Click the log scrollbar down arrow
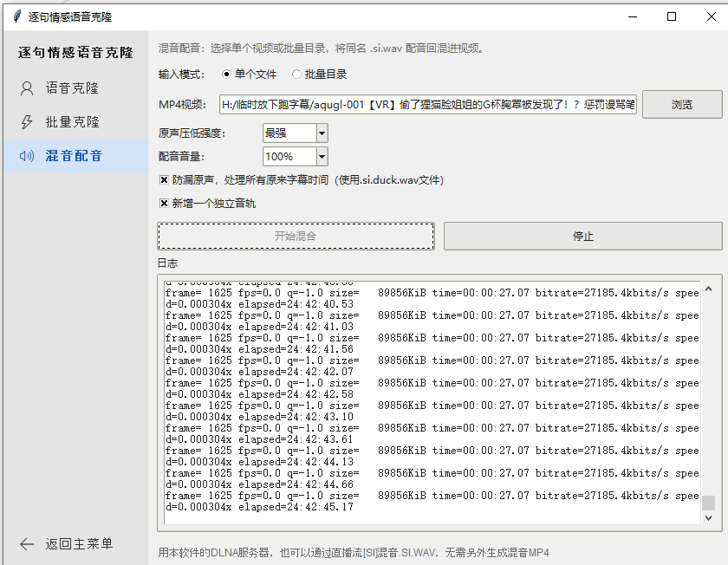 coord(709,518)
